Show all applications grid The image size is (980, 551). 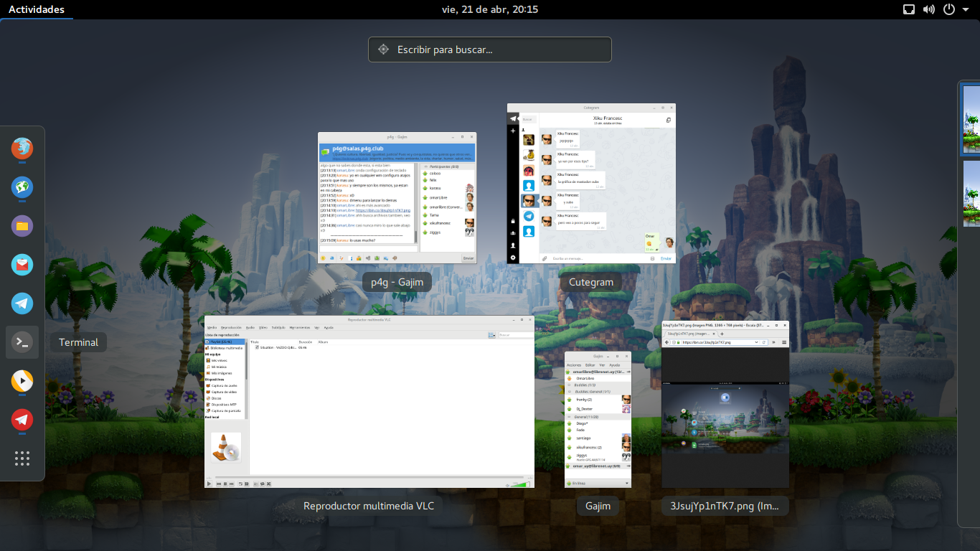pyautogui.click(x=22, y=458)
